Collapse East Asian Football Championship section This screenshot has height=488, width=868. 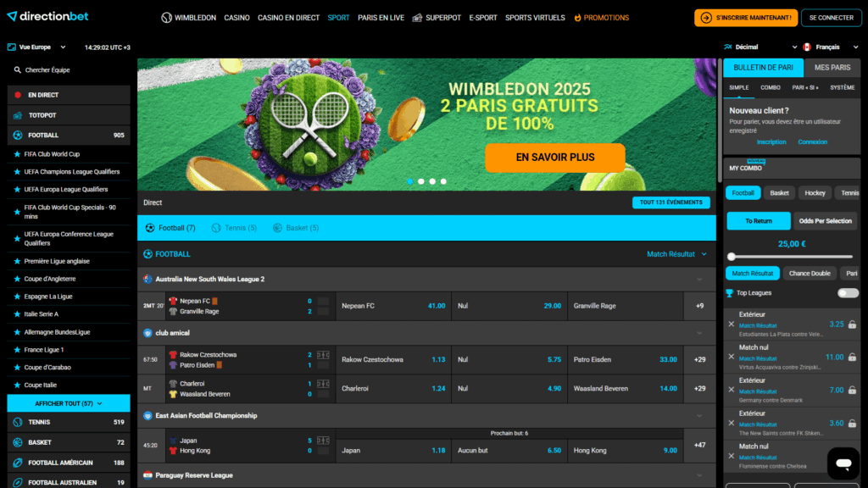(699, 415)
